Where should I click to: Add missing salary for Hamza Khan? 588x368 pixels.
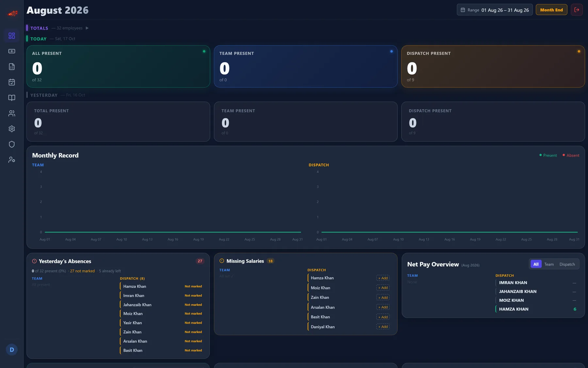pos(383,278)
